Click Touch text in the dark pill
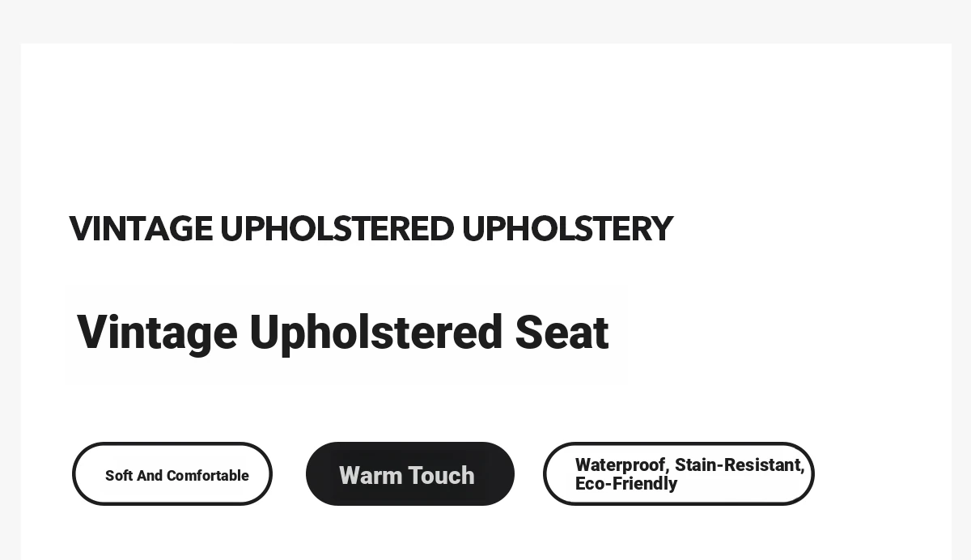The width and height of the screenshot is (971, 560). tap(442, 476)
